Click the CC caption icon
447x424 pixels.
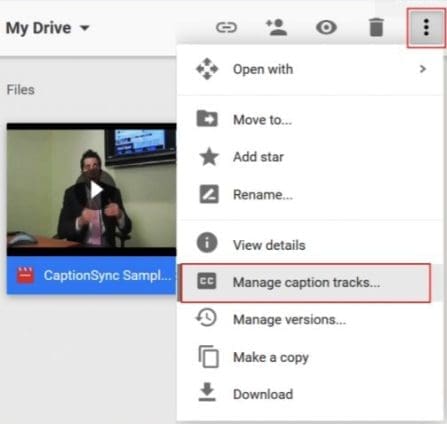(207, 281)
